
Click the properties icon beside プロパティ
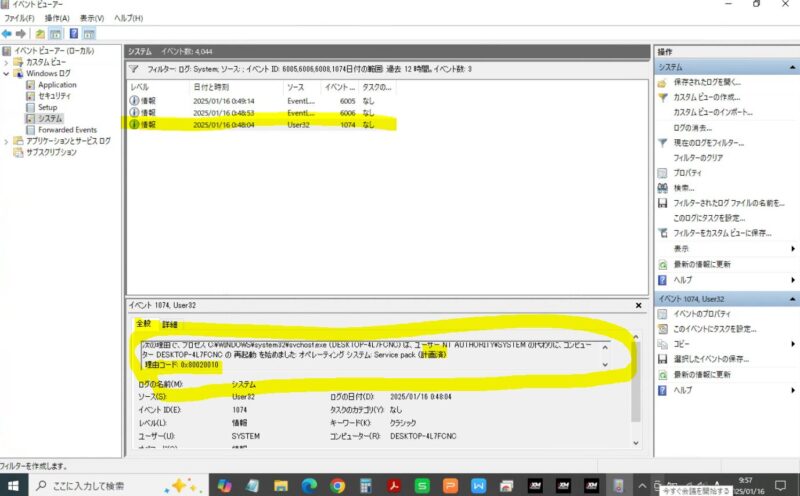tap(662, 173)
